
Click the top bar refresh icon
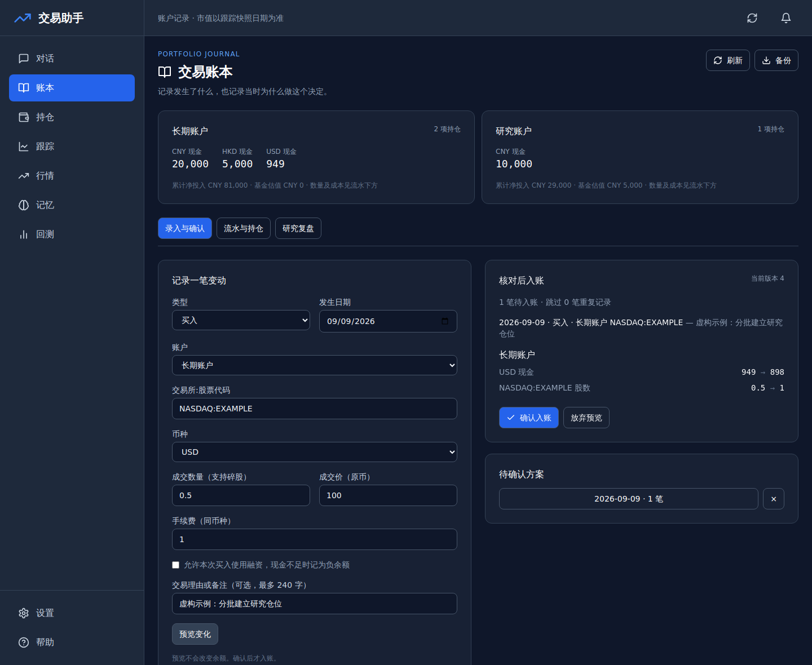click(x=752, y=18)
